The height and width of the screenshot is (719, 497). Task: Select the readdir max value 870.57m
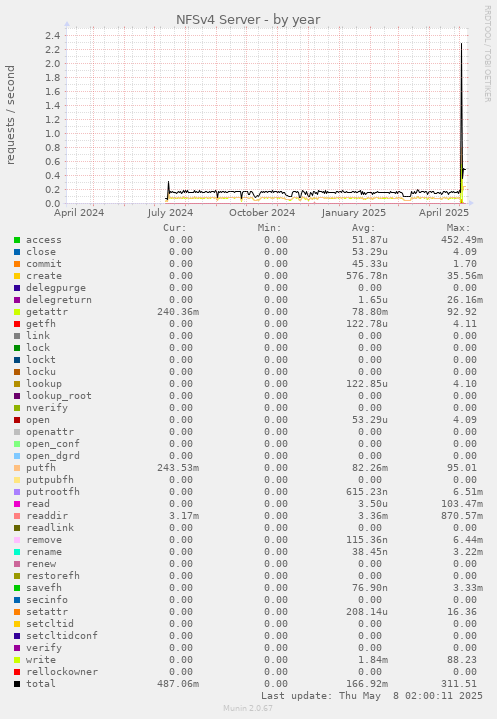pyautogui.click(x=462, y=516)
